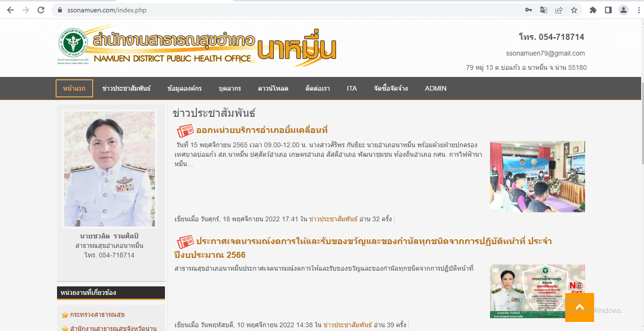Image resolution: width=644 pixels, height=331 pixels.
Task: Open the กระทรวงสาธารณสุข sidebar link
Action: [x=97, y=315]
